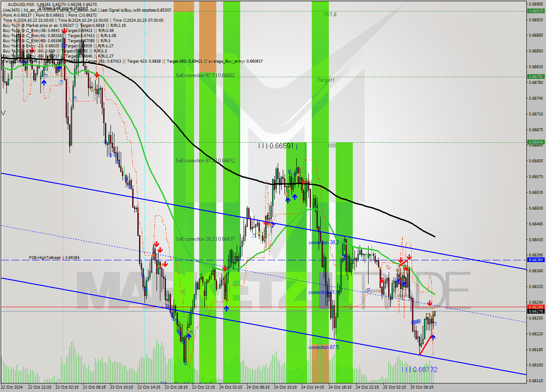This screenshot has height=392, width=546.
Task: Select 'Sell correction 38.2 | 0.66437' label
Action: tap(205, 239)
